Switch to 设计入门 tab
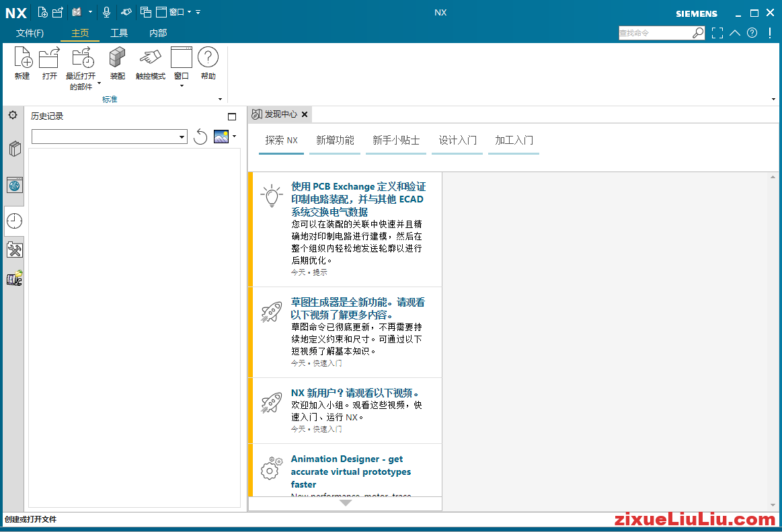The width and height of the screenshot is (782, 532). tap(457, 141)
